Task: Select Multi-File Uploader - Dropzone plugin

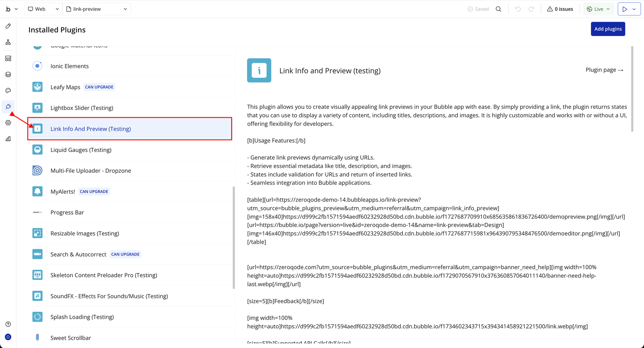Action: (91, 171)
